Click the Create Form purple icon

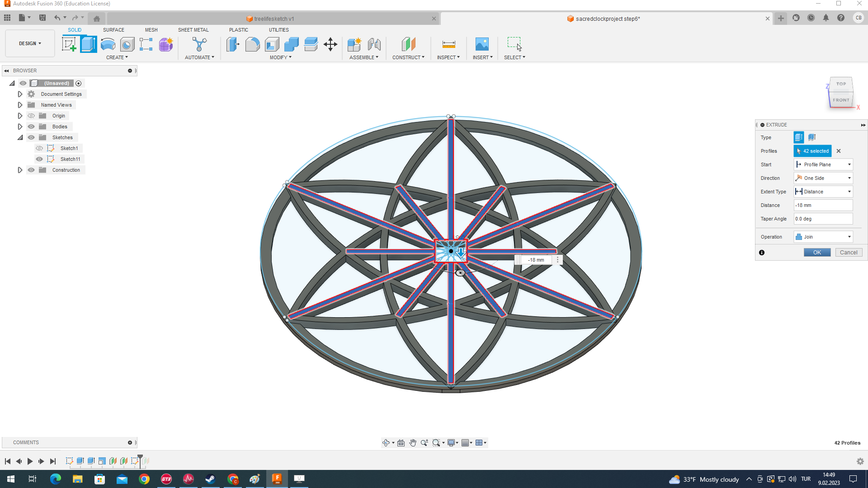click(x=166, y=44)
